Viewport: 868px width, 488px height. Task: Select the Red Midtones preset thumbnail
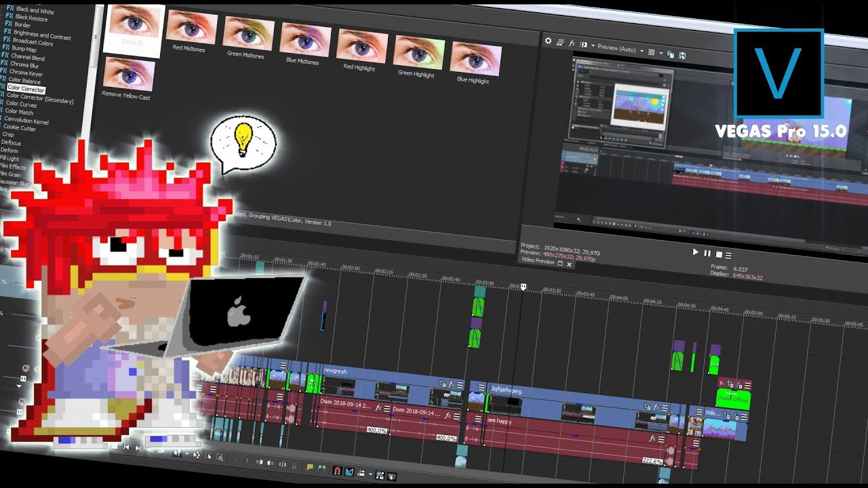191,32
